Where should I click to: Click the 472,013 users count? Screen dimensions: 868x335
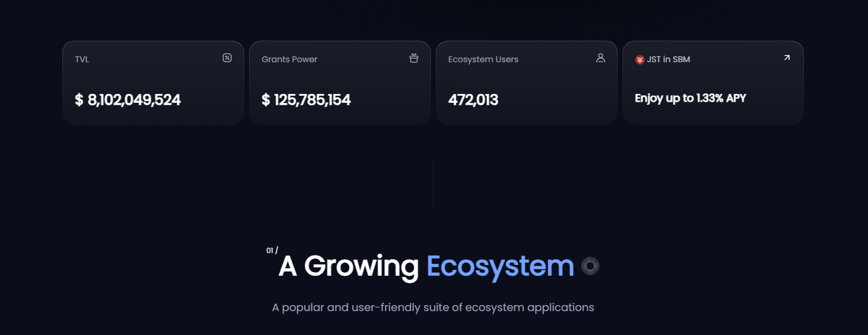tap(473, 100)
